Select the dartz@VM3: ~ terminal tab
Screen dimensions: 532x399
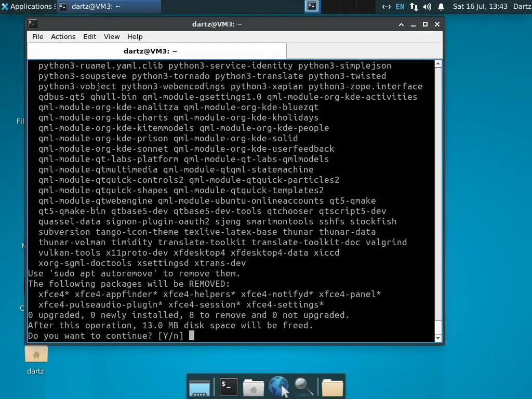[157, 51]
